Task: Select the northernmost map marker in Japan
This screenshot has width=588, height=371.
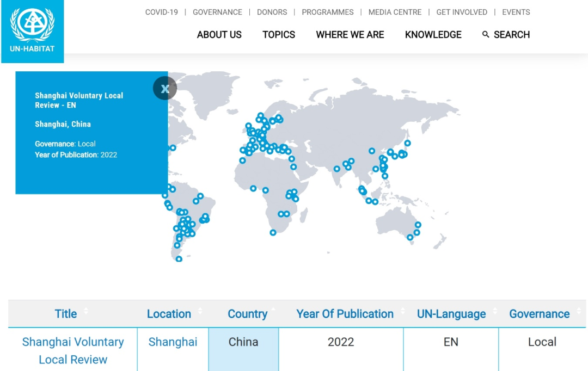Action: click(x=408, y=143)
